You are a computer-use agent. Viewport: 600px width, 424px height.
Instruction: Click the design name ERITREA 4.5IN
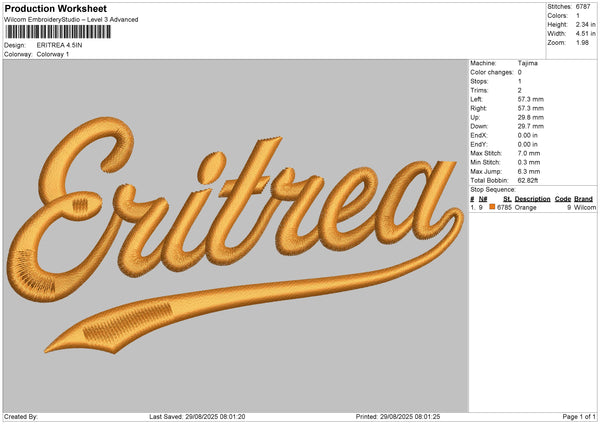[59, 45]
